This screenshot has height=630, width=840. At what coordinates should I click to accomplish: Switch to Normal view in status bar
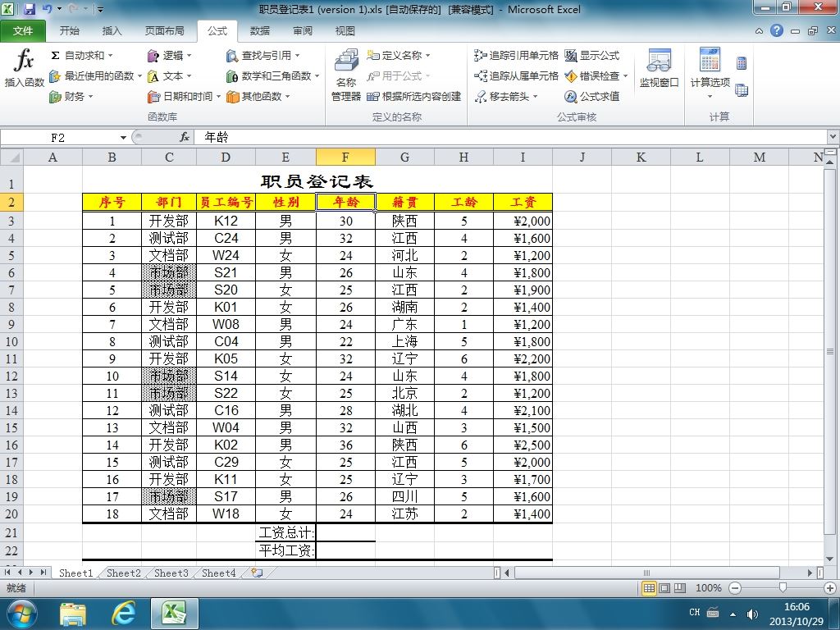click(649, 588)
